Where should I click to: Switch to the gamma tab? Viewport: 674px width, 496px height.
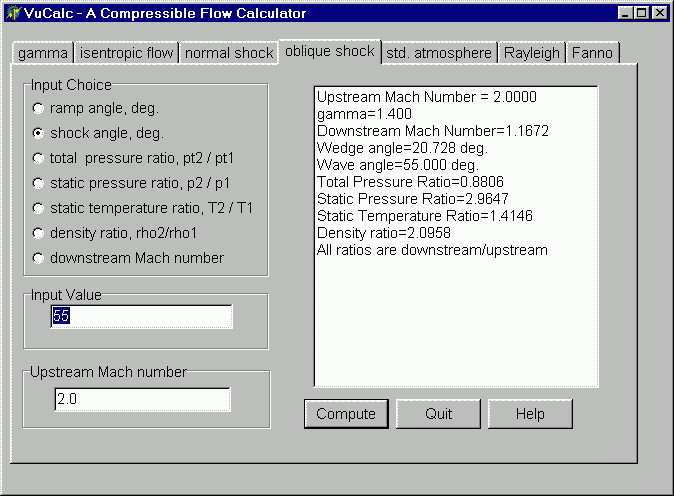pos(43,53)
